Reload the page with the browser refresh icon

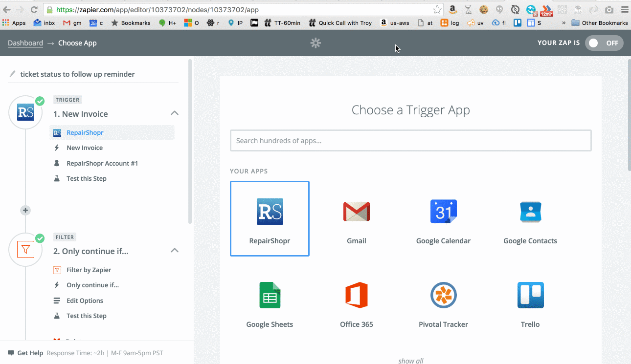(x=34, y=10)
